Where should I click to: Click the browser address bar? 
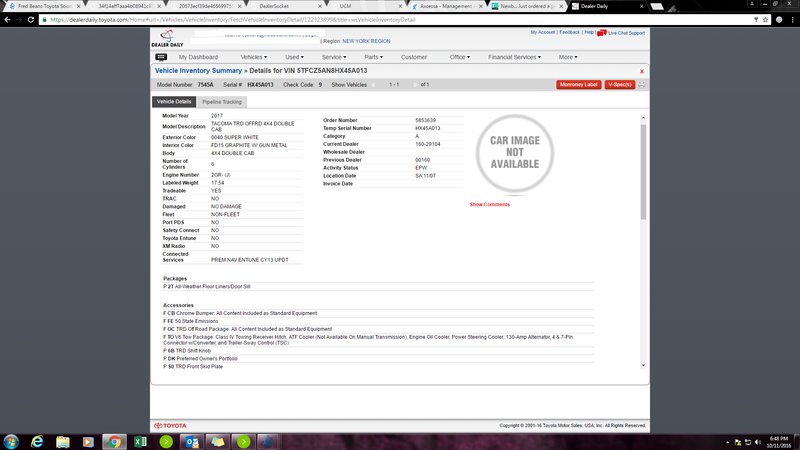point(398,19)
